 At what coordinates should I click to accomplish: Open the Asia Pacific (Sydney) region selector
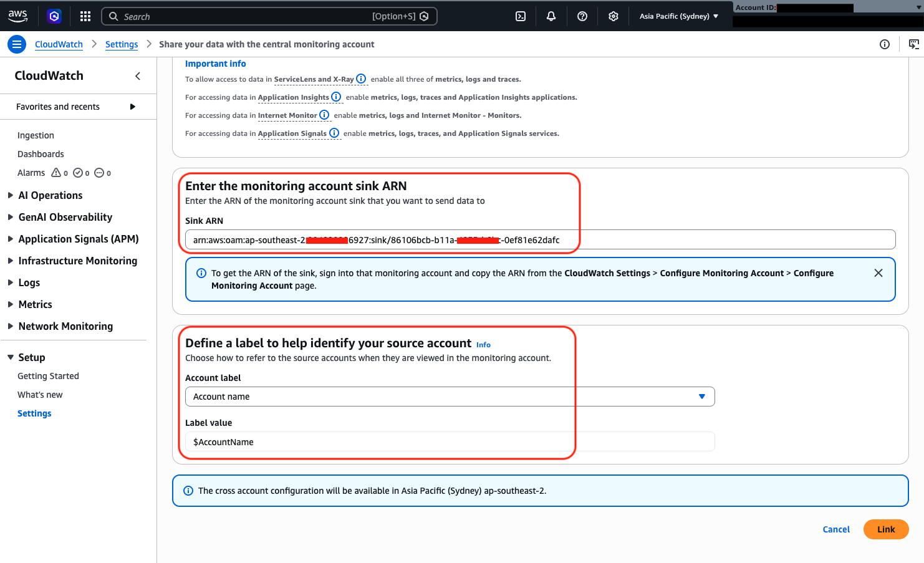678,16
